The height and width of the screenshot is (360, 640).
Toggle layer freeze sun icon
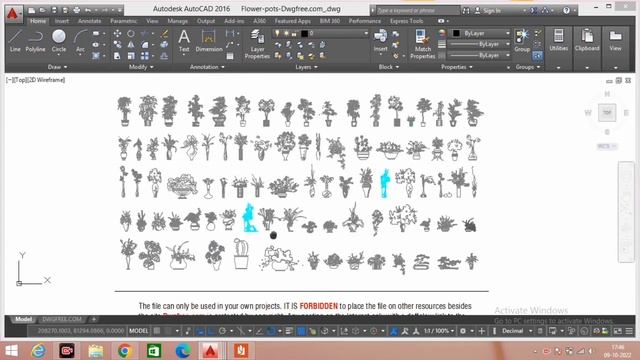[286, 33]
